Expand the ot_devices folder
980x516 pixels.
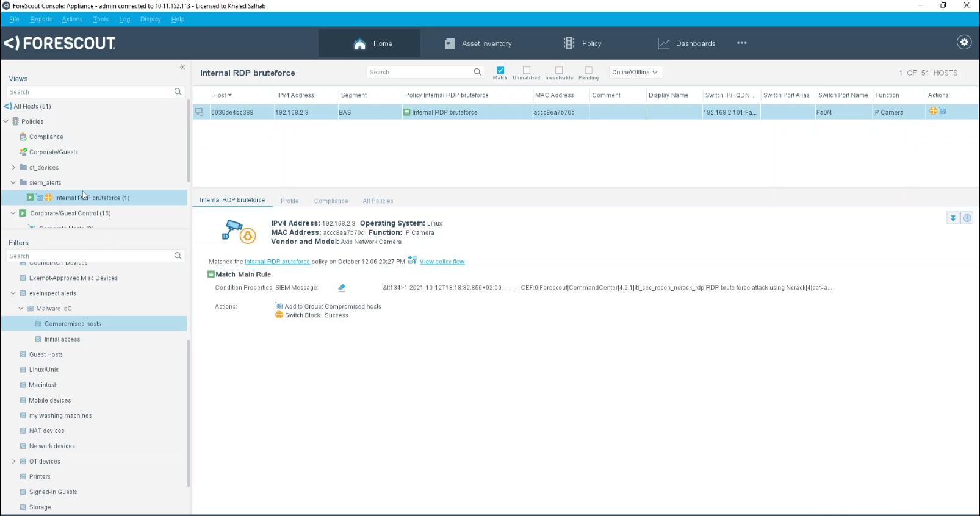point(13,167)
